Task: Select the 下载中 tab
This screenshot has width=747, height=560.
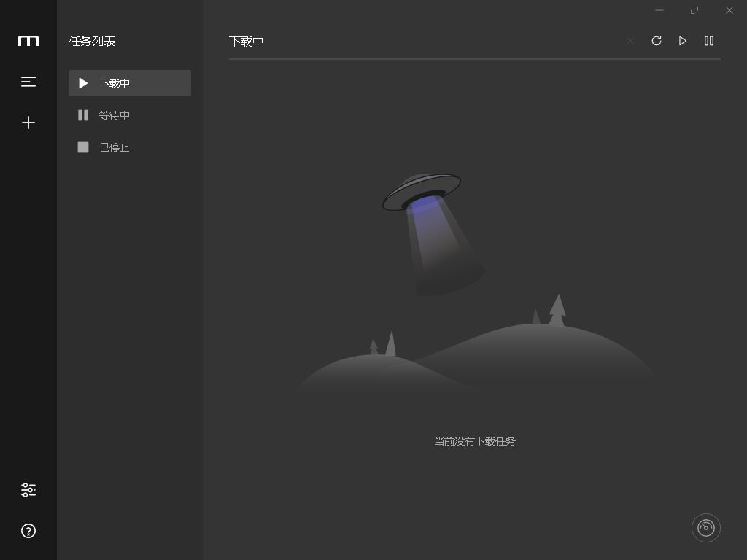Action: pos(130,83)
